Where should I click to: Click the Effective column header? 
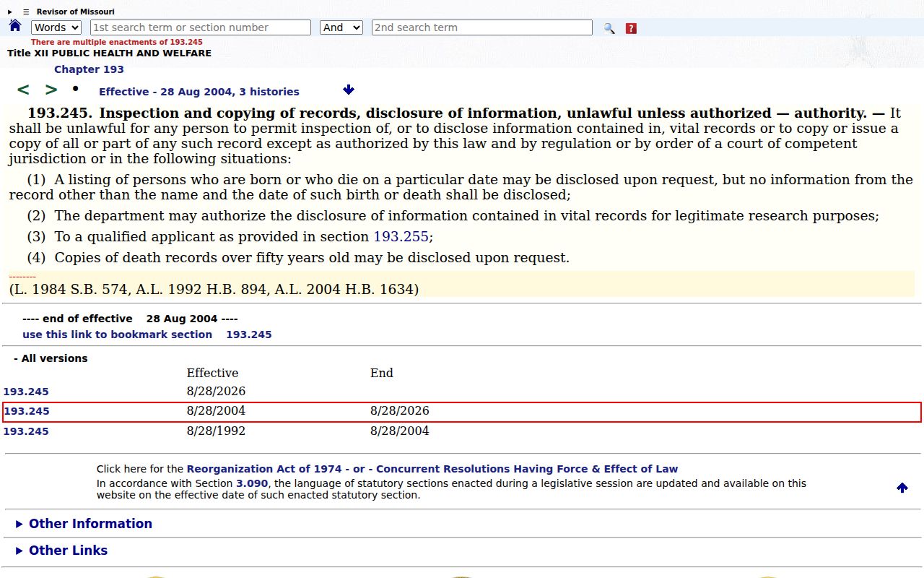pos(212,374)
